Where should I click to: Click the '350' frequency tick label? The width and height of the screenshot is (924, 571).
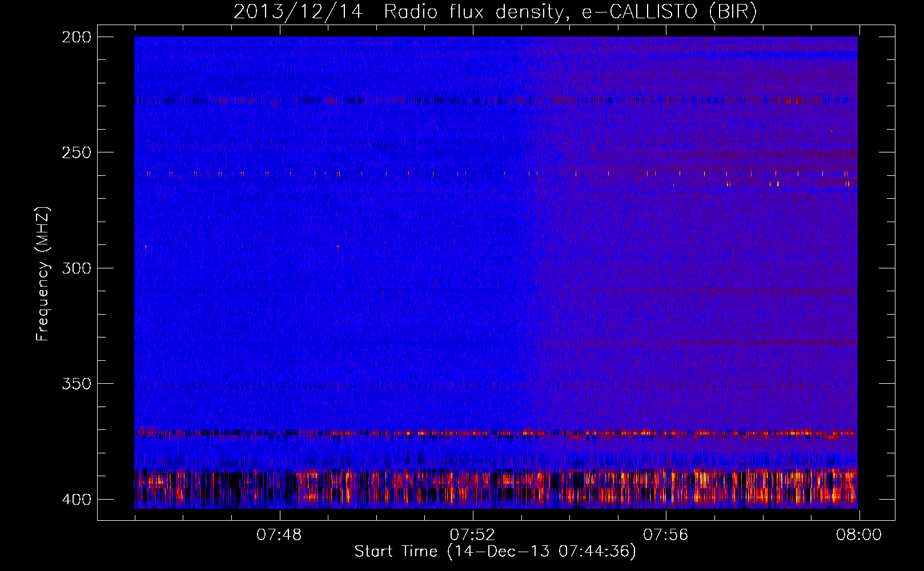pos(76,384)
